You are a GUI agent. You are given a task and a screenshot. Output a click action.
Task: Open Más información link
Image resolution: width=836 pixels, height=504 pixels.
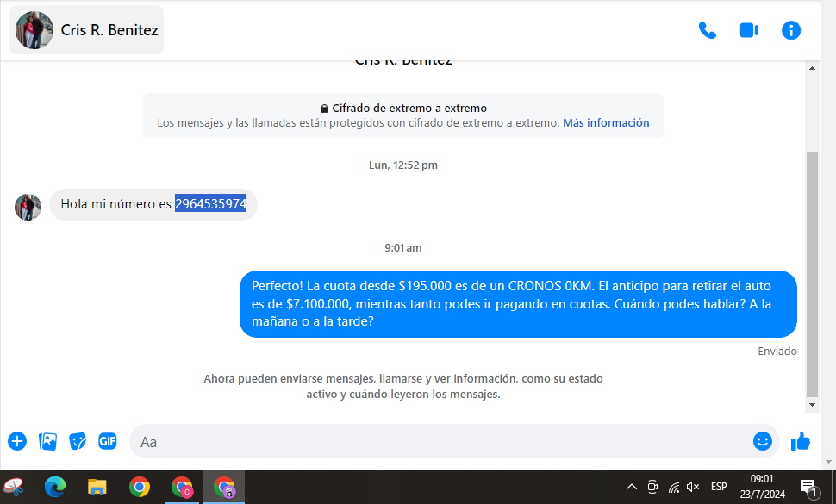(x=606, y=123)
